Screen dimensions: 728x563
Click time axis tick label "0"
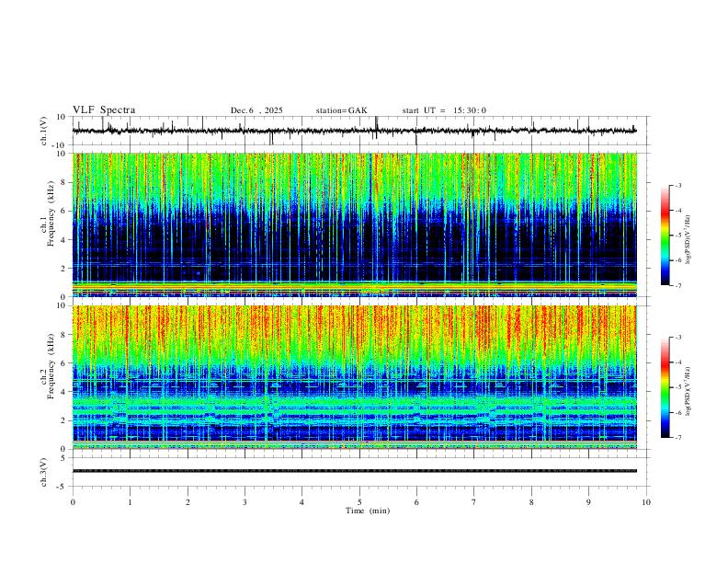click(73, 502)
